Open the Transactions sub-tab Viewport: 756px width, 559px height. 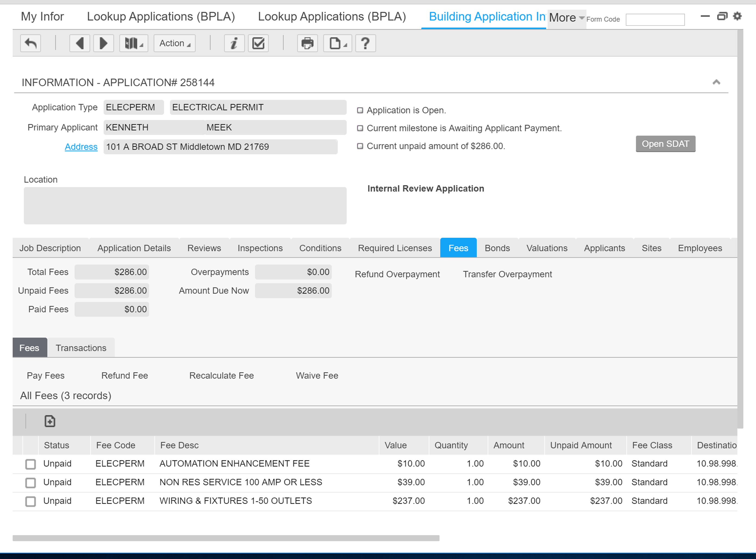[81, 348]
